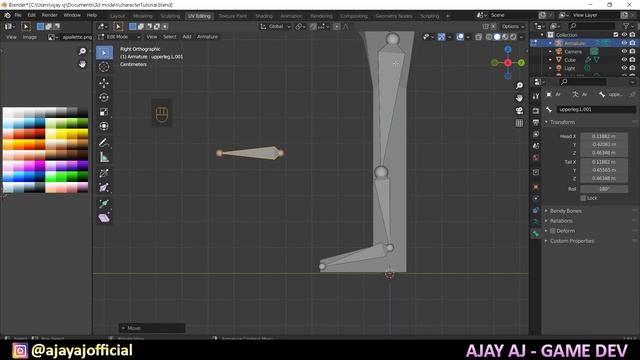
Task: Expand the Bendy Bones panel
Action: click(x=565, y=211)
